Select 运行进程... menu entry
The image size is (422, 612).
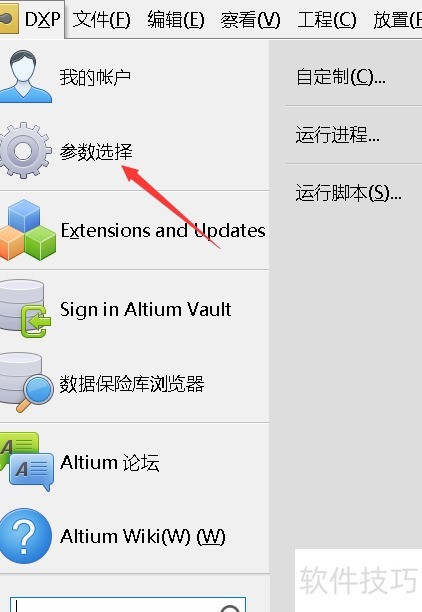point(337,135)
